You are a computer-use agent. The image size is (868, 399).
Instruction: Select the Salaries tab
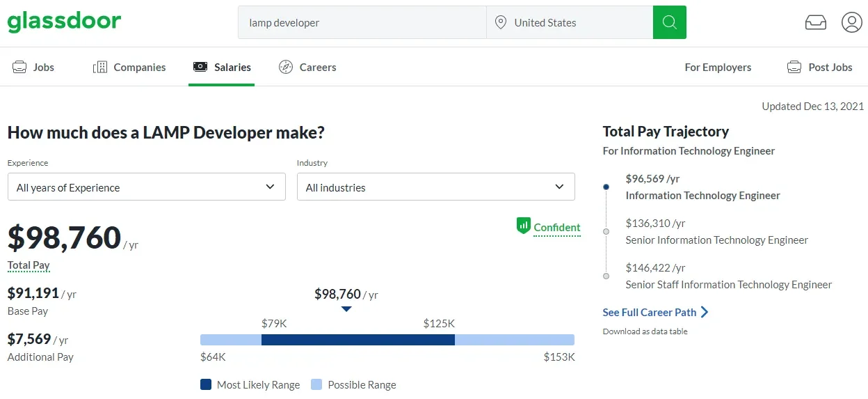(x=222, y=67)
